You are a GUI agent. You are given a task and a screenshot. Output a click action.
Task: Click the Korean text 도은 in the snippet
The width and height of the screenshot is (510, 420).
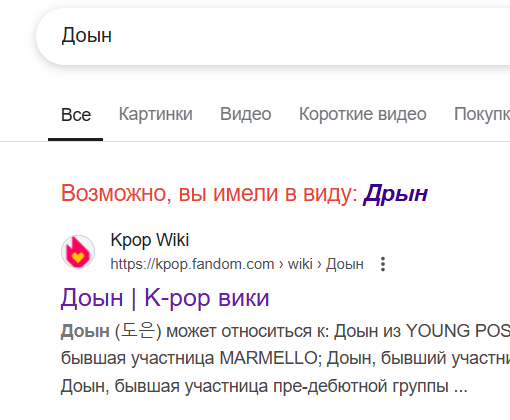pos(138,331)
